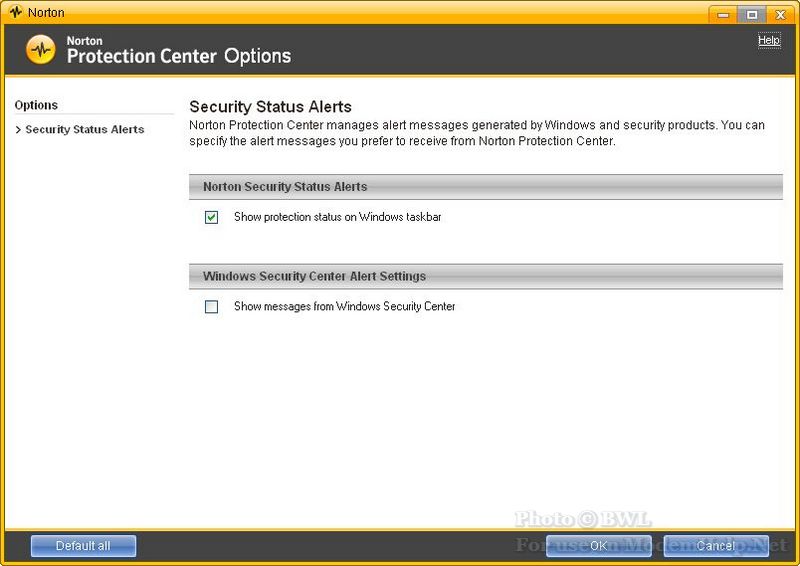The width and height of the screenshot is (800, 566).
Task: Uncheck Show protection status on Windows taskbar
Action: (211, 217)
